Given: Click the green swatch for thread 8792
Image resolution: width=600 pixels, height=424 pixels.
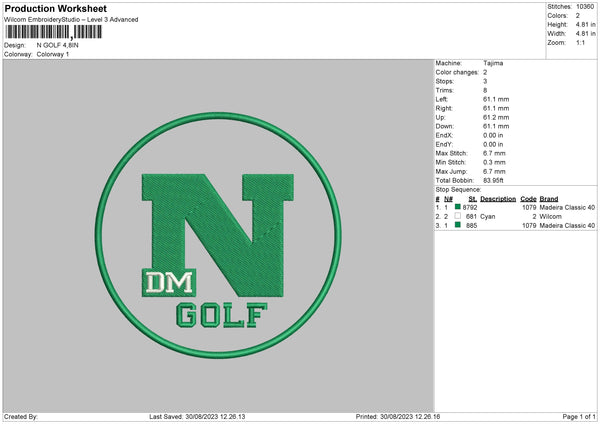Looking at the screenshot, I should pos(458,207).
